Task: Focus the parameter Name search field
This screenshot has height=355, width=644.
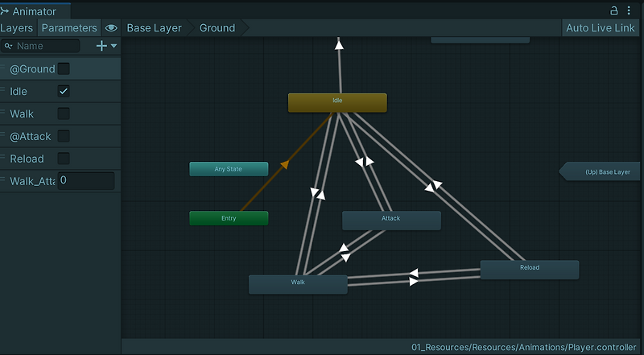Action: 40,46
